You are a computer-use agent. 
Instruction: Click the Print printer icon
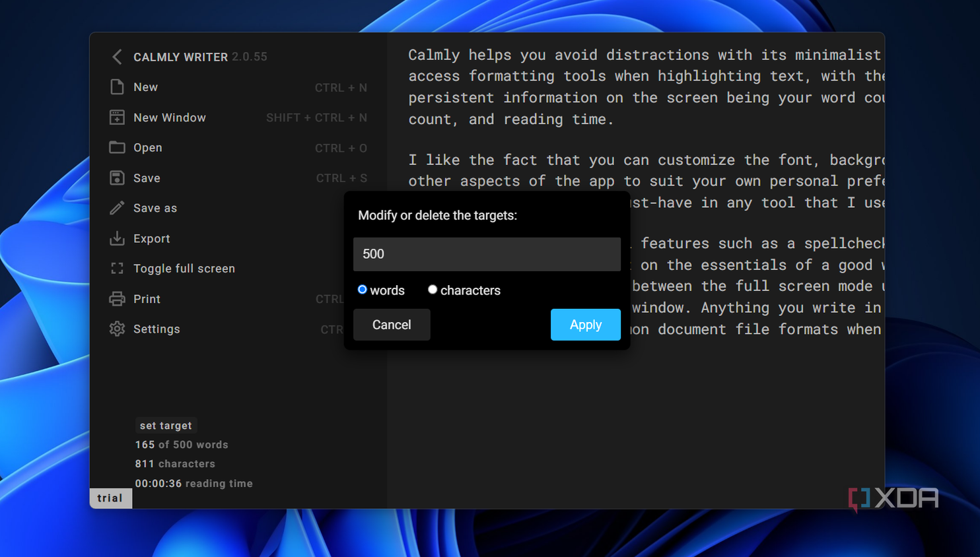(x=117, y=299)
